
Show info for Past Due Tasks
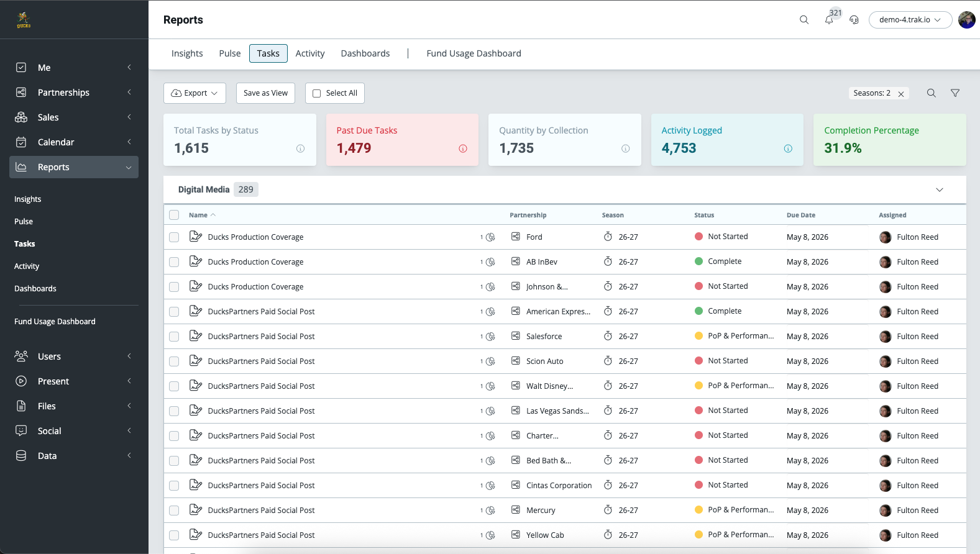pyautogui.click(x=463, y=148)
